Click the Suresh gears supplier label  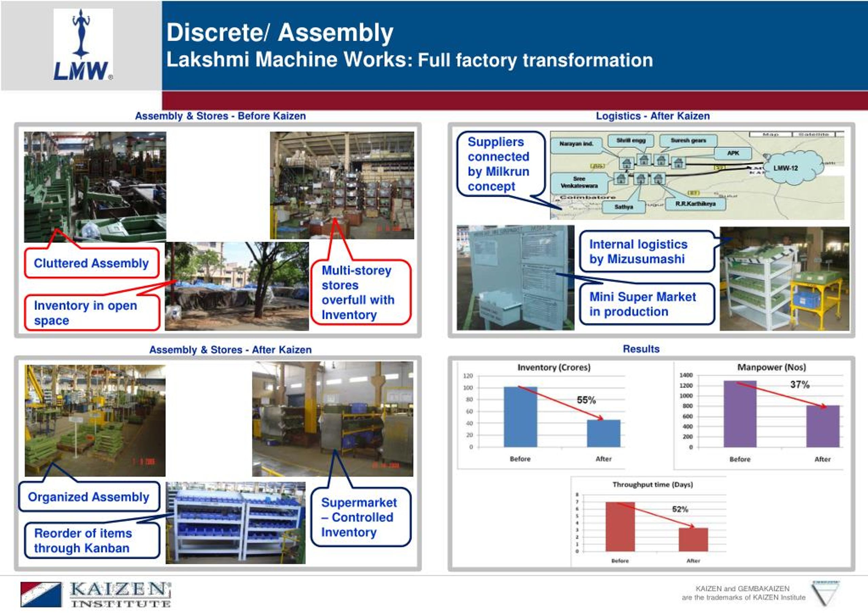[x=688, y=141]
